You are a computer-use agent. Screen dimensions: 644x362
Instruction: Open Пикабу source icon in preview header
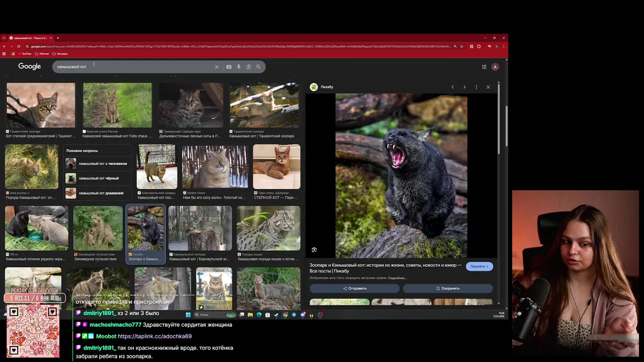pos(313,87)
